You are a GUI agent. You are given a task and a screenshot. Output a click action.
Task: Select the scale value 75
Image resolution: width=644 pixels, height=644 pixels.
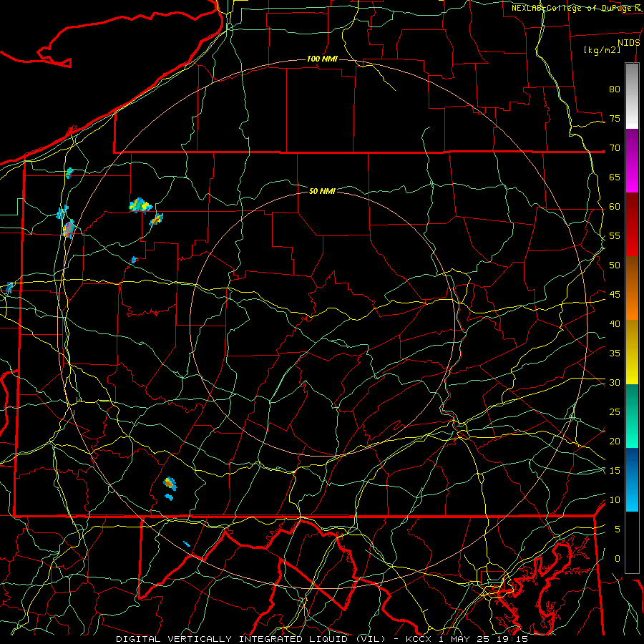coord(615,119)
